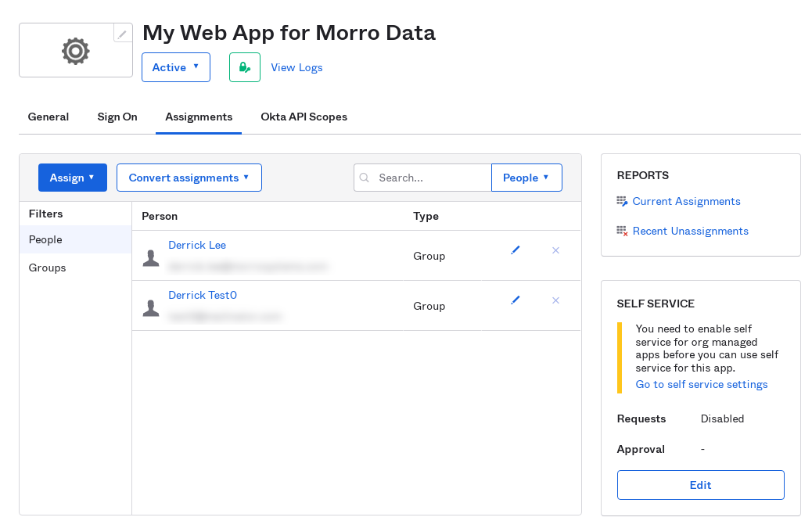Click the Approval label
Screen dimensions: 812x528
coord(641,449)
